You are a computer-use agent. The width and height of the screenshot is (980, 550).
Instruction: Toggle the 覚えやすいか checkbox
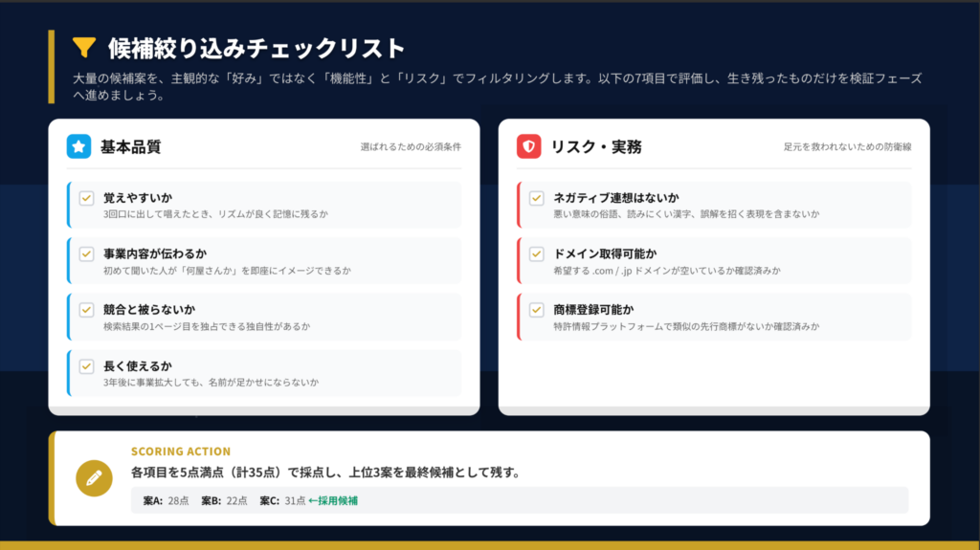click(87, 198)
